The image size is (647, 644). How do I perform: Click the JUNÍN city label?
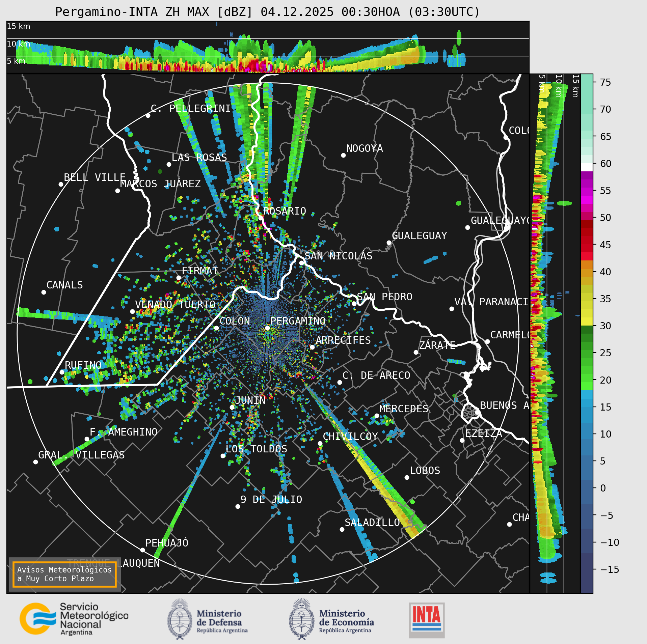click(250, 400)
